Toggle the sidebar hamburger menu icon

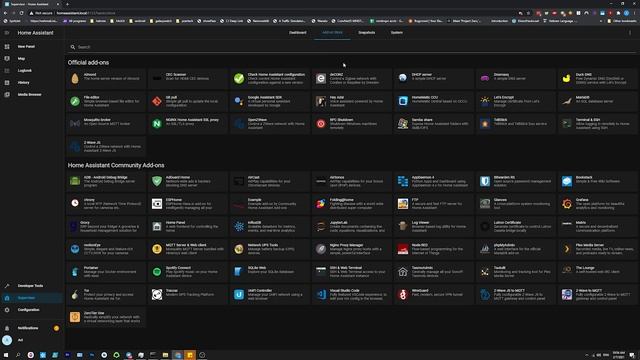[x=7, y=33]
